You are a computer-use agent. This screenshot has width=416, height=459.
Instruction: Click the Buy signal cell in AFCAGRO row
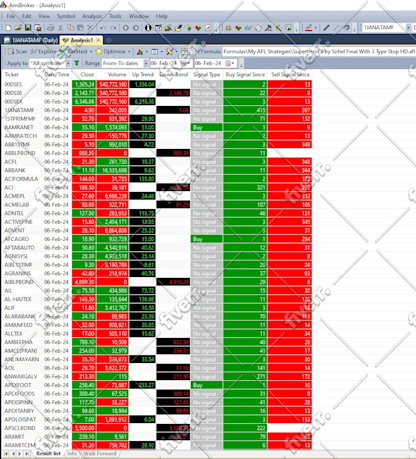pos(206,239)
